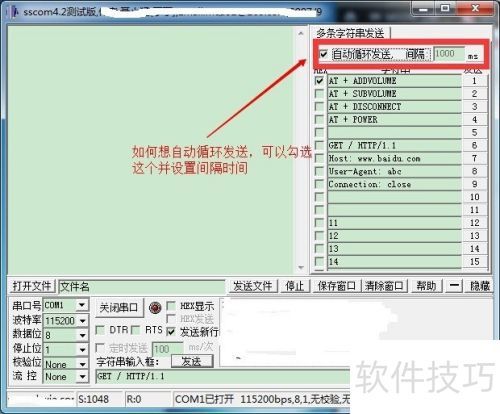
Task: Click the dash button beside 帮助
Action: pyautogui.click(x=454, y=286)
